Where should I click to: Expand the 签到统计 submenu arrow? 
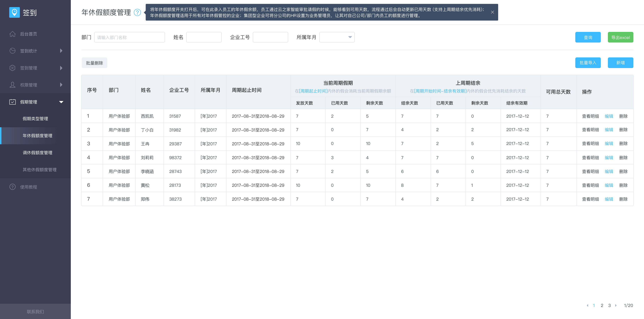coord(61,51)
